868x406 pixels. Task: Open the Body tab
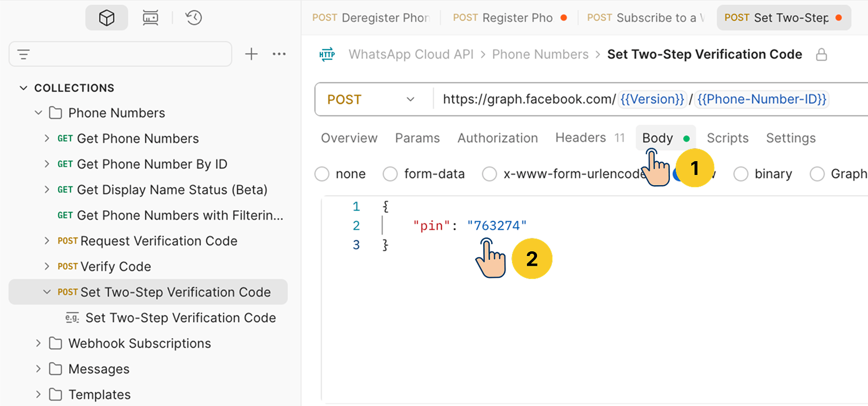666,138
